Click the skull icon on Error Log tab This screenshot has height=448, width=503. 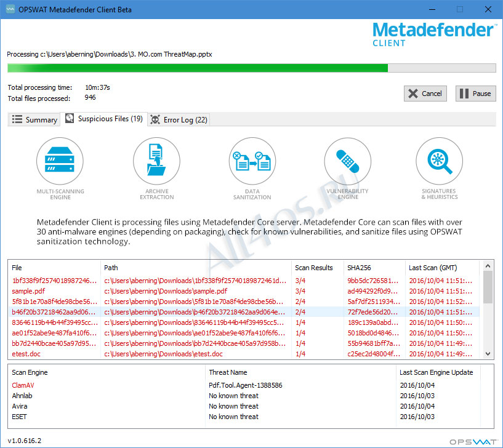pos(155,119)
